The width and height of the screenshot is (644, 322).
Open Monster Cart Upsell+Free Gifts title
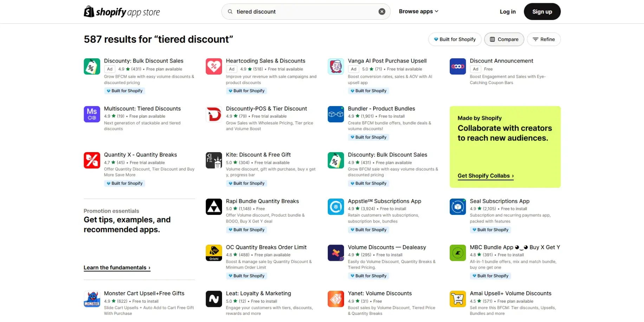(144, 293)
